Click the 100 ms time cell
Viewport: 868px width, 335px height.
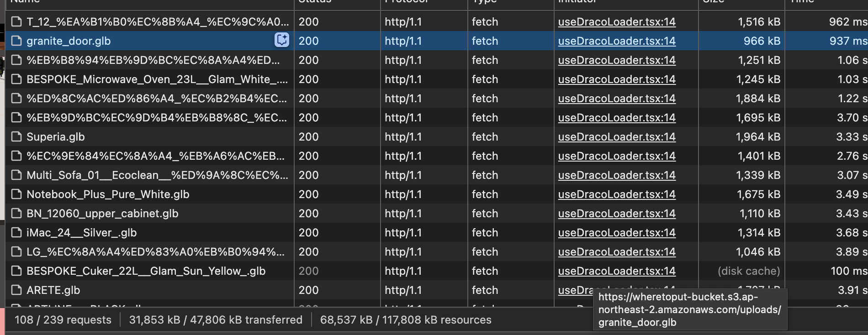(849, 271)
